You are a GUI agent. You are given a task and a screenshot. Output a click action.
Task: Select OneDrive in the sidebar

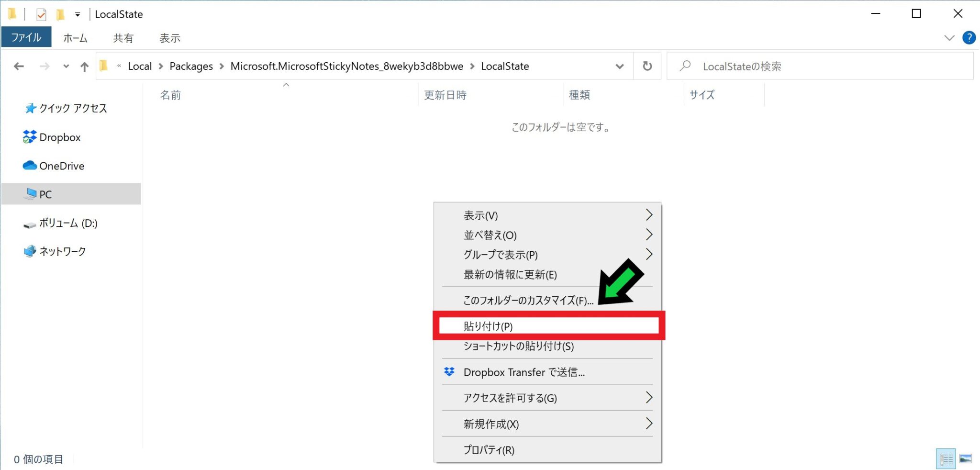(61, 166)
